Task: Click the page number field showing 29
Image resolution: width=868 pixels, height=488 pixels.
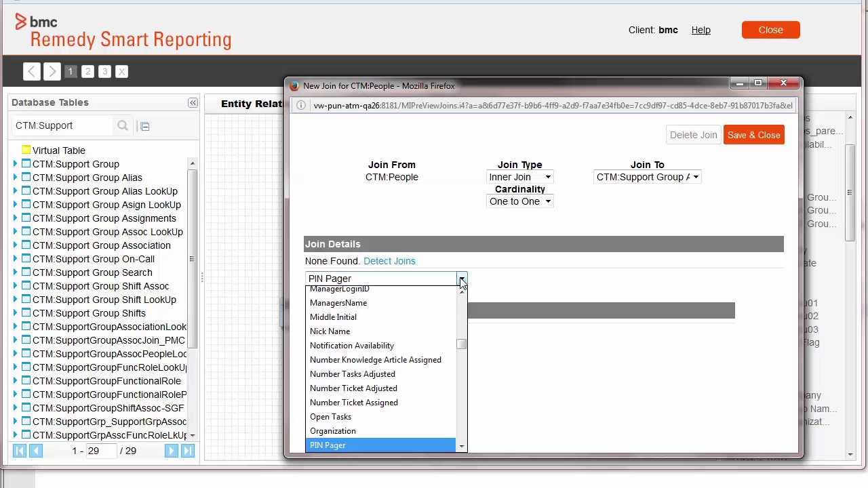Action: tap(102, 451)
